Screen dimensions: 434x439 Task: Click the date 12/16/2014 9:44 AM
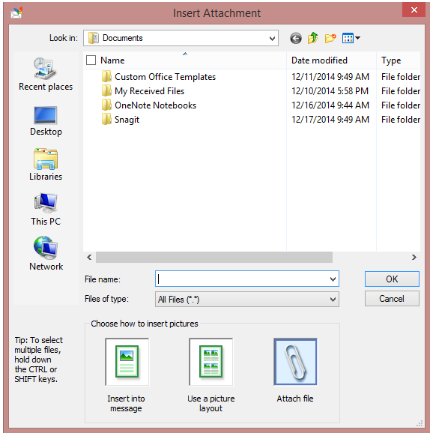[330, 105]
